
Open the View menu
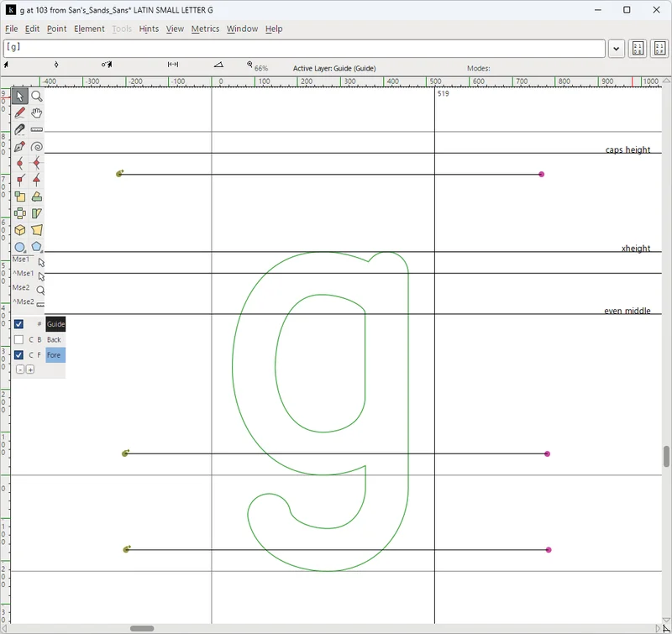(x=175, y=29)
